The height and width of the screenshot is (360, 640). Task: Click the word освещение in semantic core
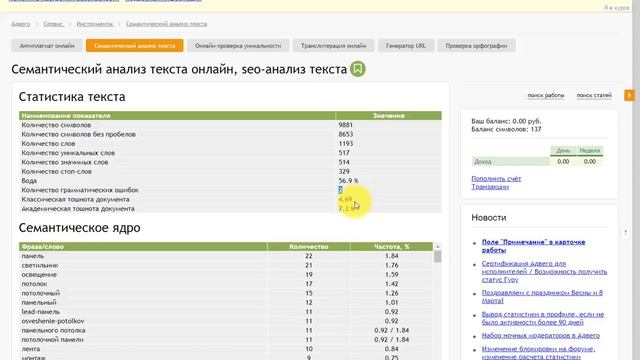[39, 275]
